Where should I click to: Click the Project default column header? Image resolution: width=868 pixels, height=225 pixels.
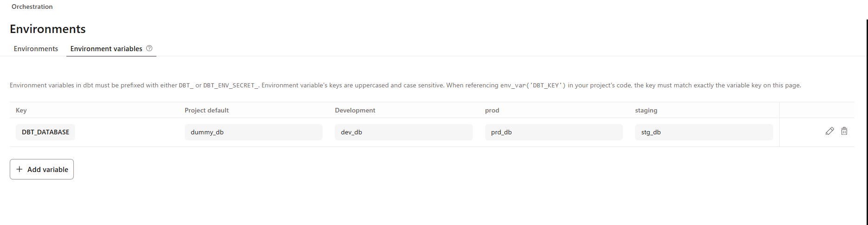[207, 110]
